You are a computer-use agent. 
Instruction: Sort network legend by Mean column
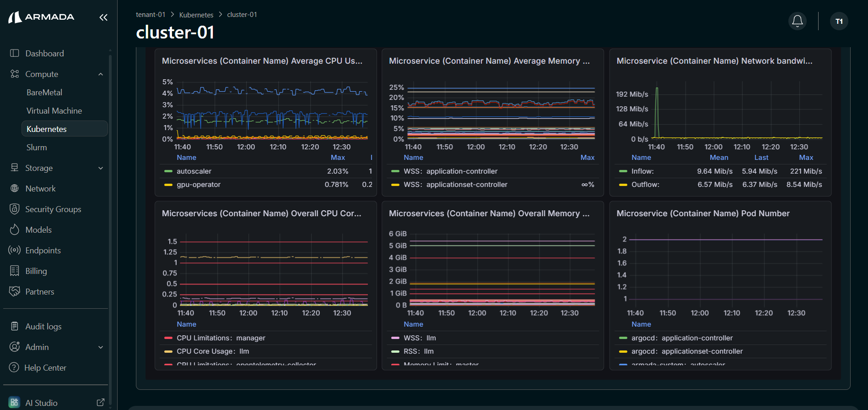click(719, 157)
